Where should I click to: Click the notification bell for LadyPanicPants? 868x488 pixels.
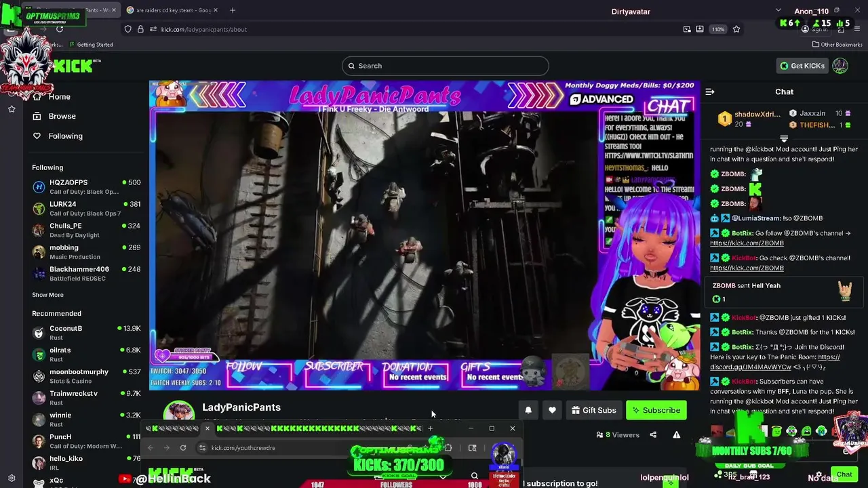tap(528, 410)
